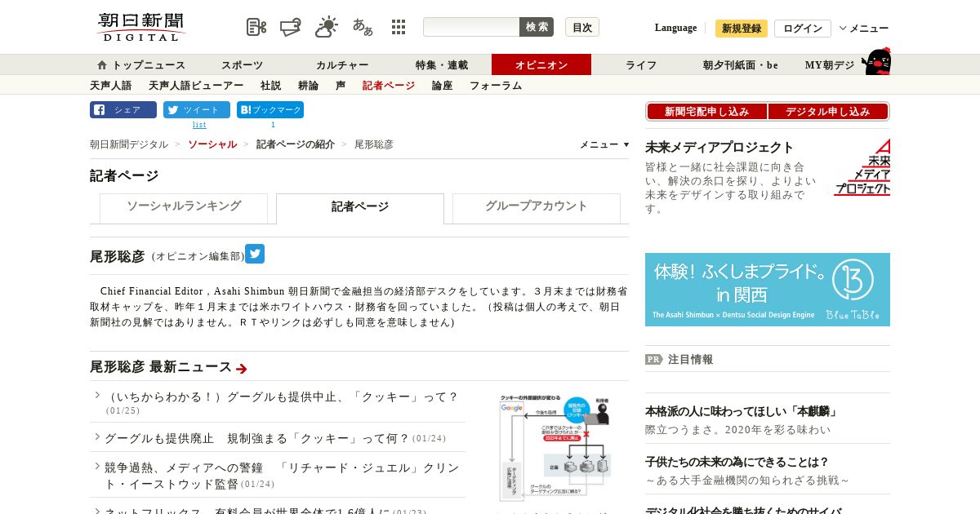
Task: Open the ライフ section
Action: point(641,65)
